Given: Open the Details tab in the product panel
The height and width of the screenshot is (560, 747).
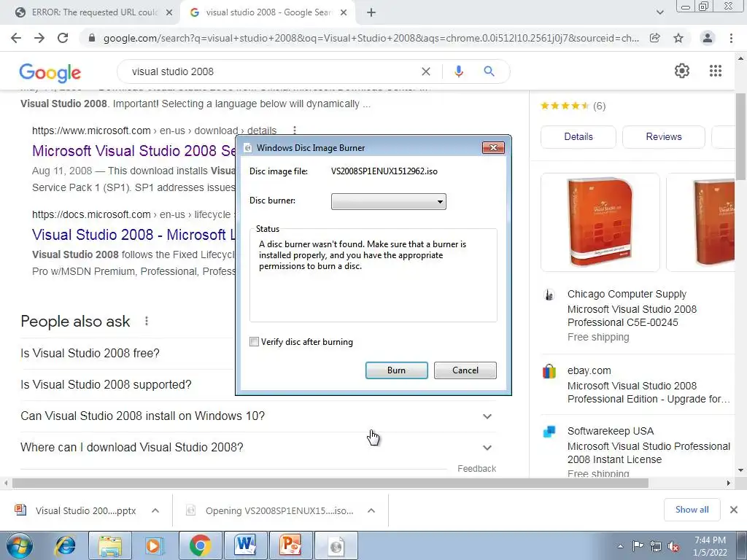Looking at the screenshot, I should pyautogui.click(x=578, y=136).
